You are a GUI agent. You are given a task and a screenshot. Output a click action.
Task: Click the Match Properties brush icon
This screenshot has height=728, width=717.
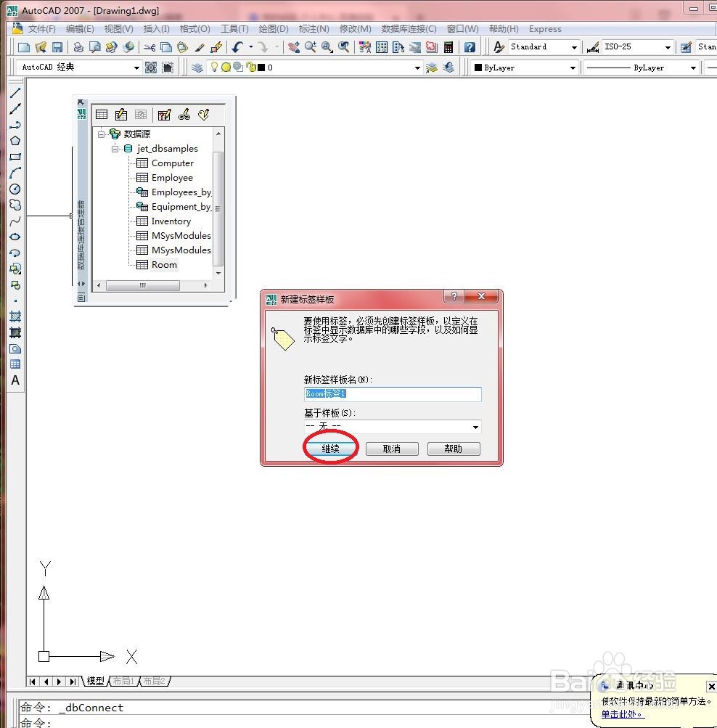(200, 47)
